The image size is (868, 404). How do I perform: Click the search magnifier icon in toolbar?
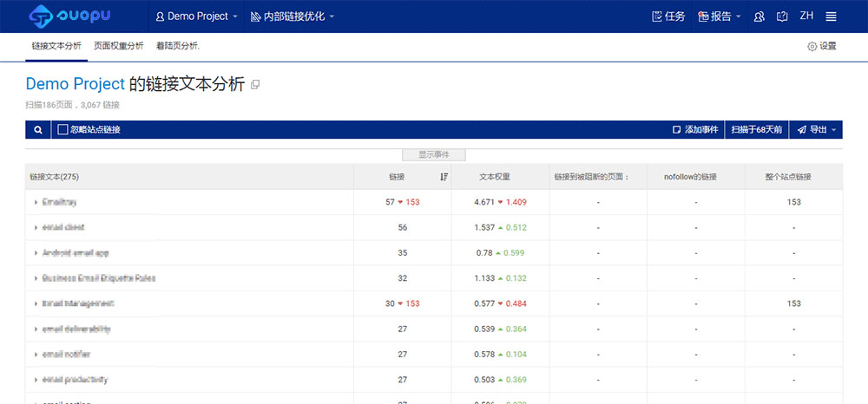pyautogui.click(x=38, y=130)
